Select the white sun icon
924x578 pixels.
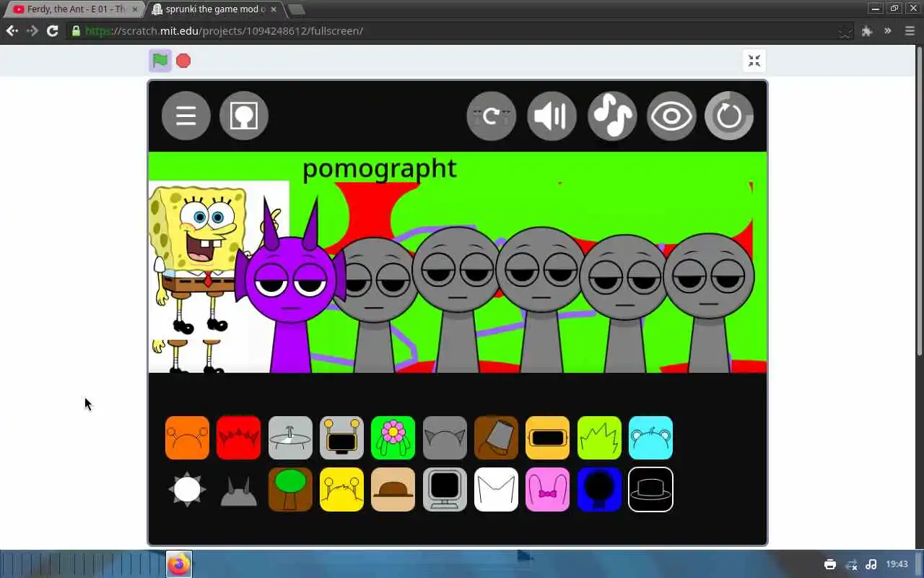pyautogui.click(x=187, y=489)
